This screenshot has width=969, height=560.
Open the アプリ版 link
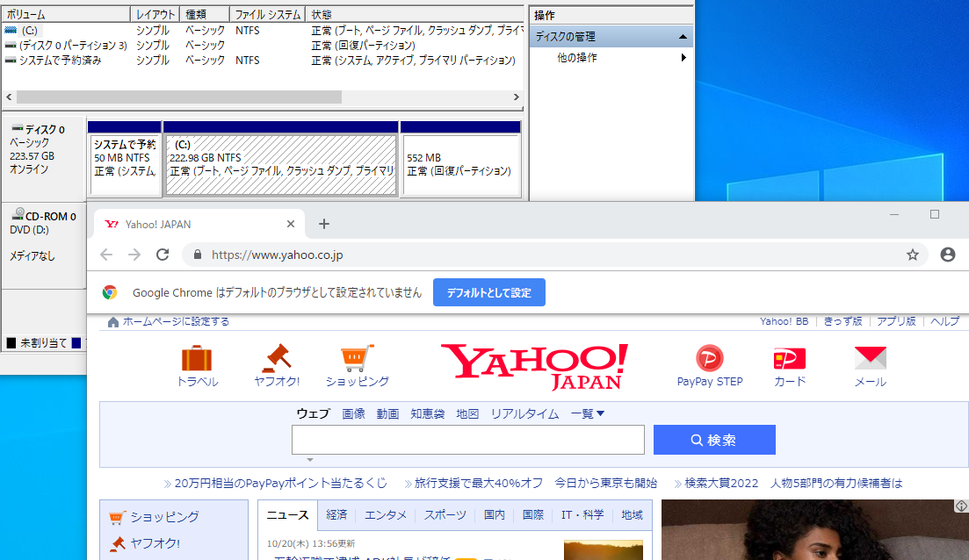tap(896, 321)
